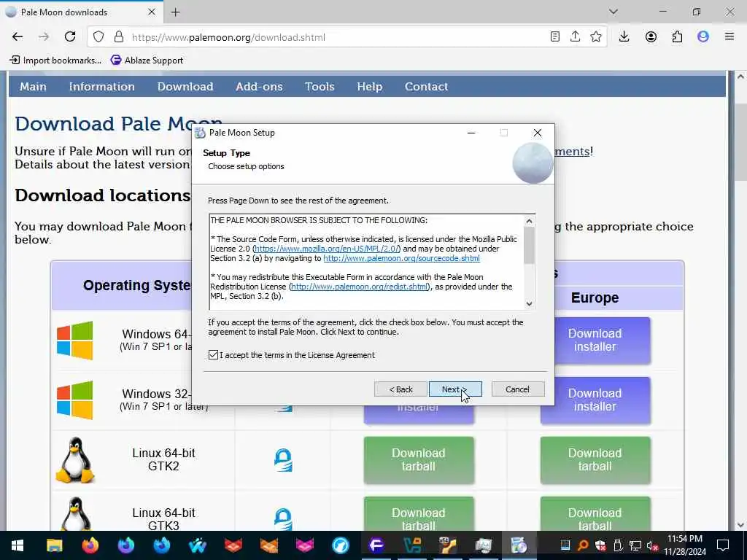Launch Waterfox from the taskbar
The image size is (747, 560).
[197, 545]
